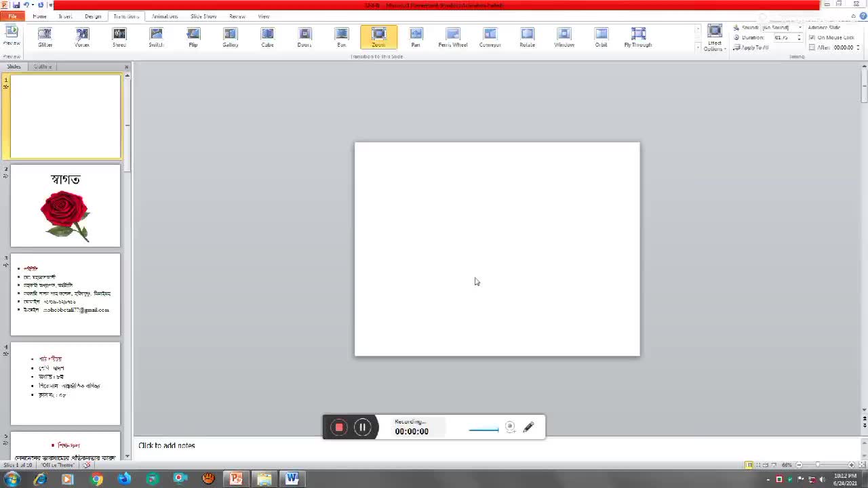Click Apply To All button

(751, 47)
